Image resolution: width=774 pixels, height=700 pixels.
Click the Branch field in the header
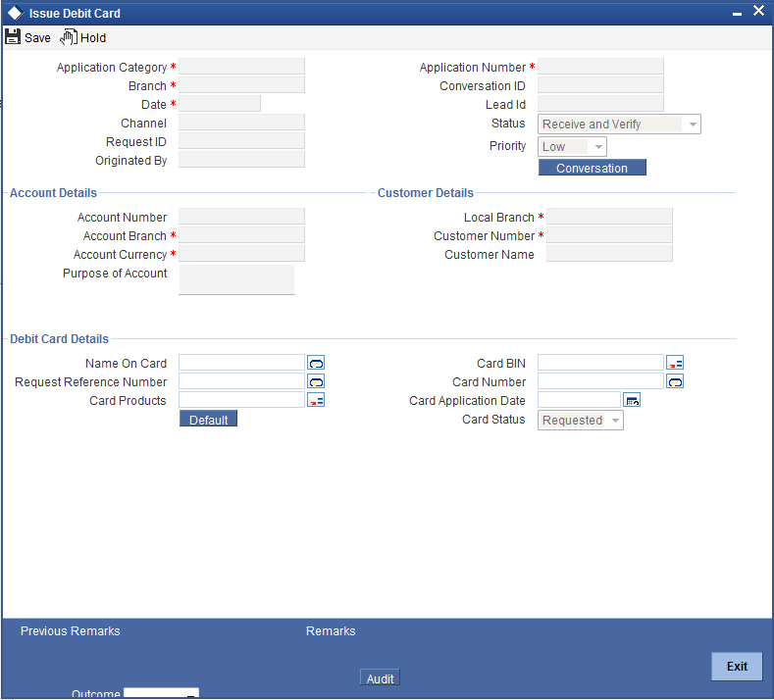pyautogui.click(x=242, y=85)
